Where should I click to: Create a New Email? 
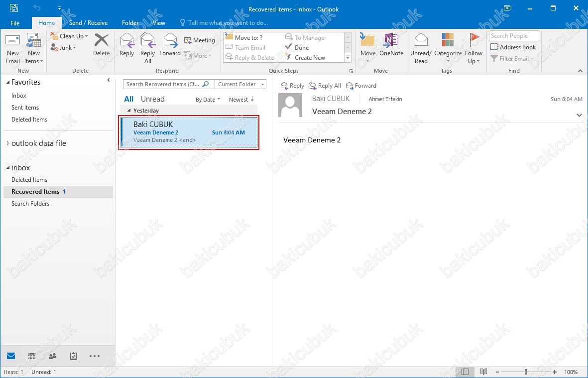coord(13,49)
